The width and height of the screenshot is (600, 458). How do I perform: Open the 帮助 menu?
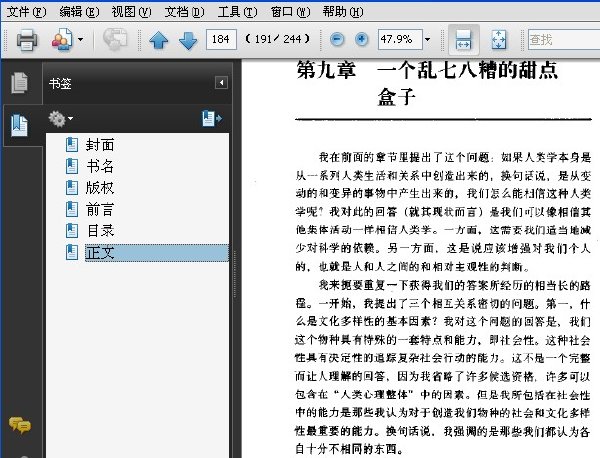pyautogui.click(x=342, y=12)
